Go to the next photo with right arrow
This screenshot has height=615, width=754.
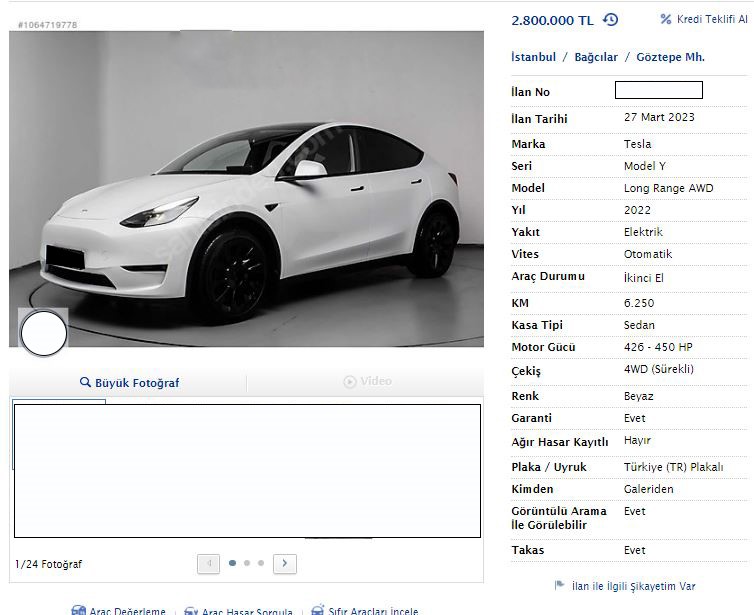(x=285, y=564)
